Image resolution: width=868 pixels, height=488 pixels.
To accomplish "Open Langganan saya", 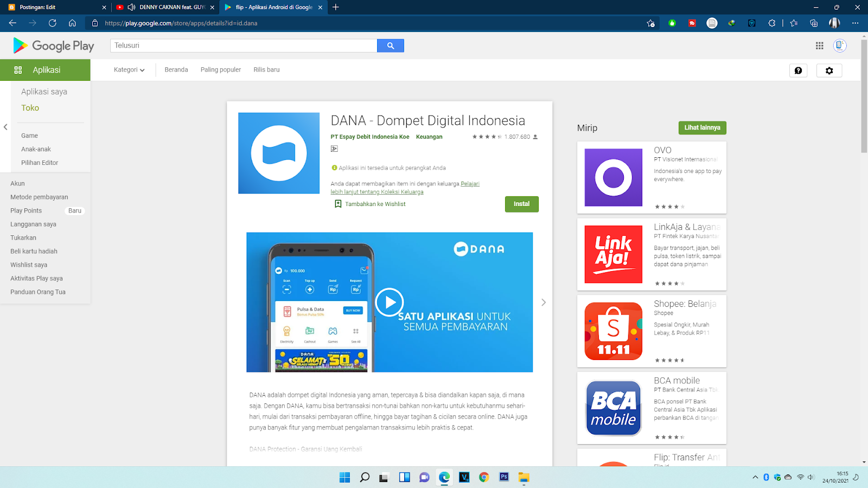I will [33, 224].
